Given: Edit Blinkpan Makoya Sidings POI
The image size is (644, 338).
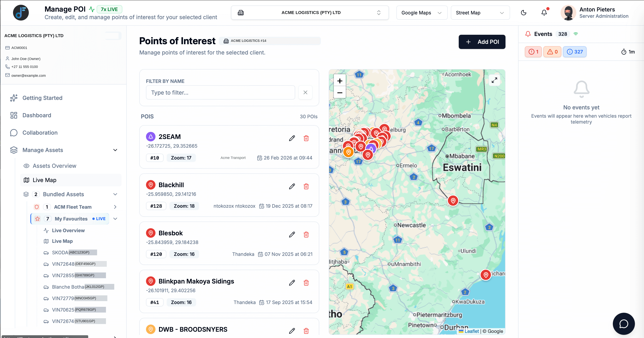Looking at the screenshot, I should [292, 283].
